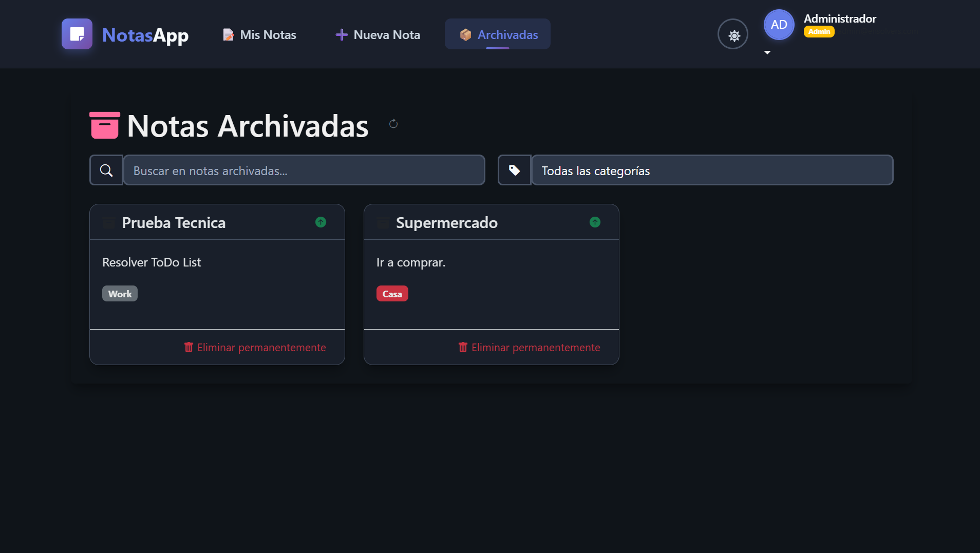Expand the Administrador account menu arrow
980x553 pixels.
pos(767,52)
